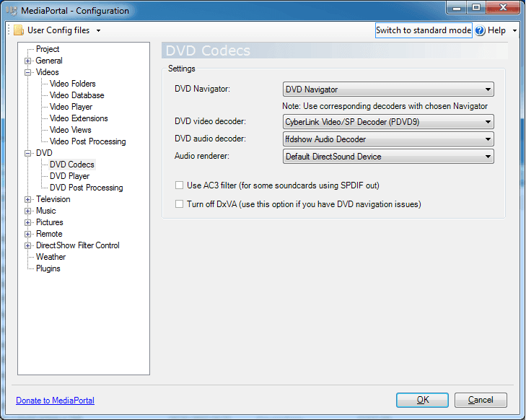
Task: Select the DVD tree item
Action: coord(44,153)
